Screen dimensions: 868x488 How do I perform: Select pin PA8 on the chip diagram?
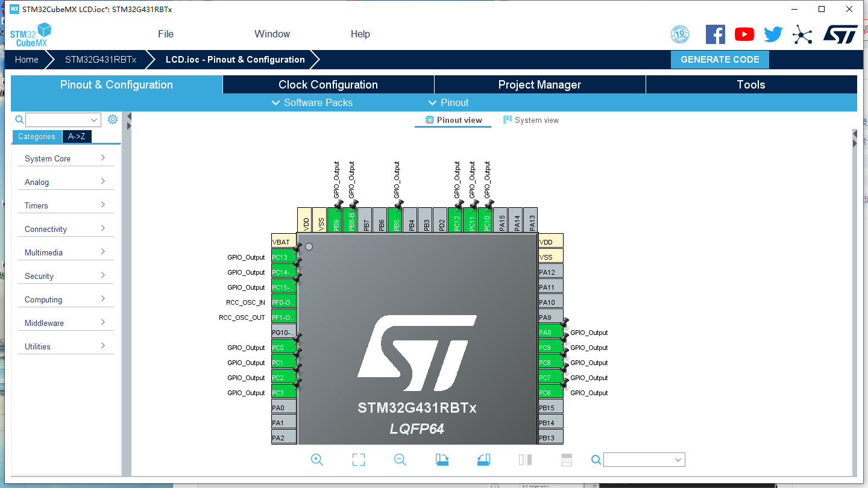[x=547, y=332]
